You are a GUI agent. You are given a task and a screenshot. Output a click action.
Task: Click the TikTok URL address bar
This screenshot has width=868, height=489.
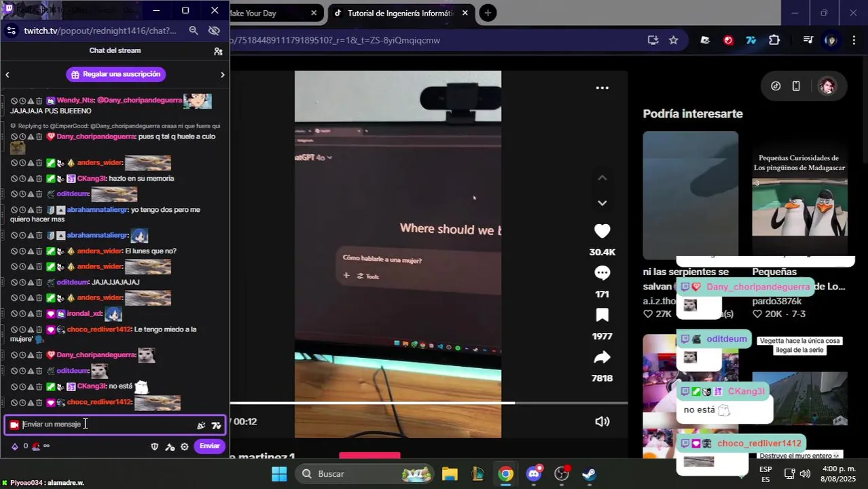coord(435,40)
